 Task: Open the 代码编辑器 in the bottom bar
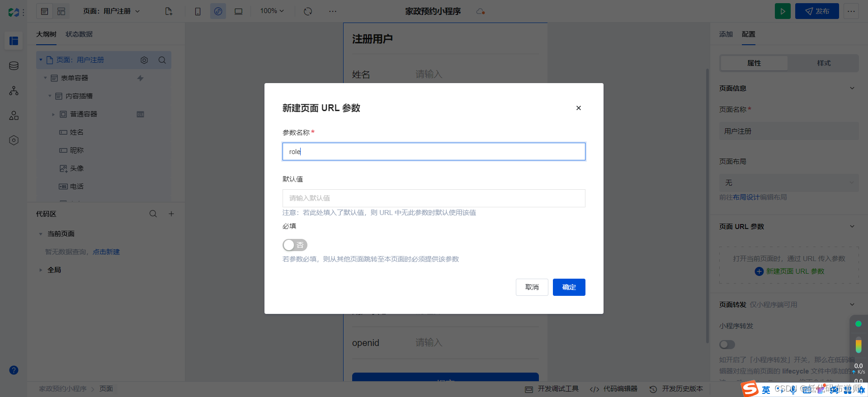click(x=614, y=389)
